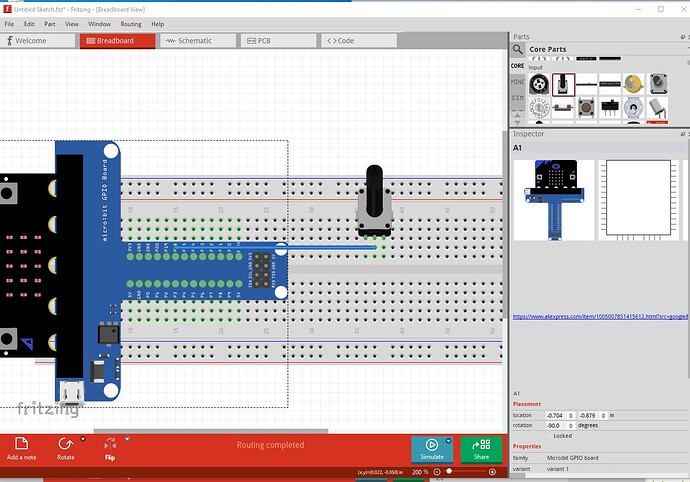Image resolution: width=690 pixels, height=482 pixels.
Task: Click the green Share button
Action: click(x=481, y=449)
